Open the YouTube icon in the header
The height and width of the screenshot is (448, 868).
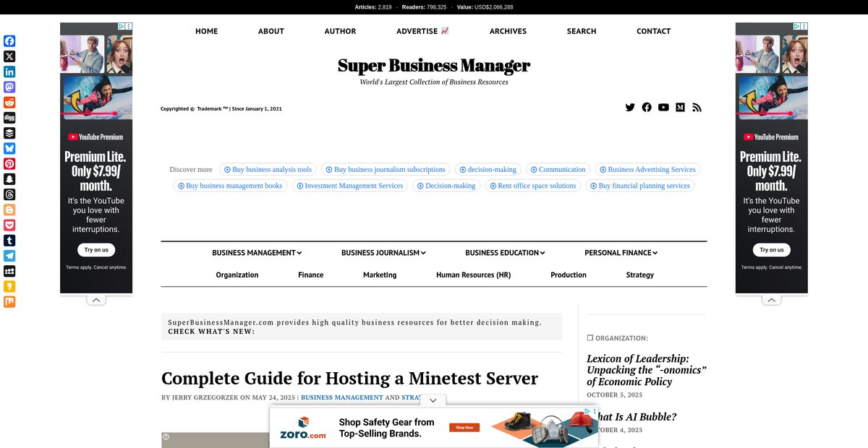[x=663, y=107]
